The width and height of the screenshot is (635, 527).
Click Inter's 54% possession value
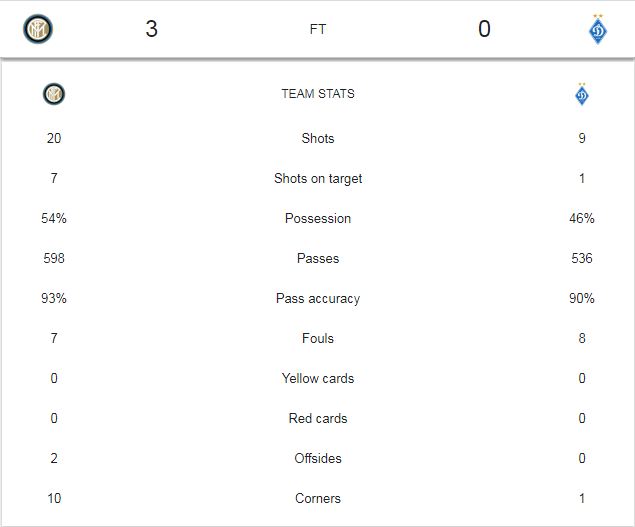tap(54, 218)
